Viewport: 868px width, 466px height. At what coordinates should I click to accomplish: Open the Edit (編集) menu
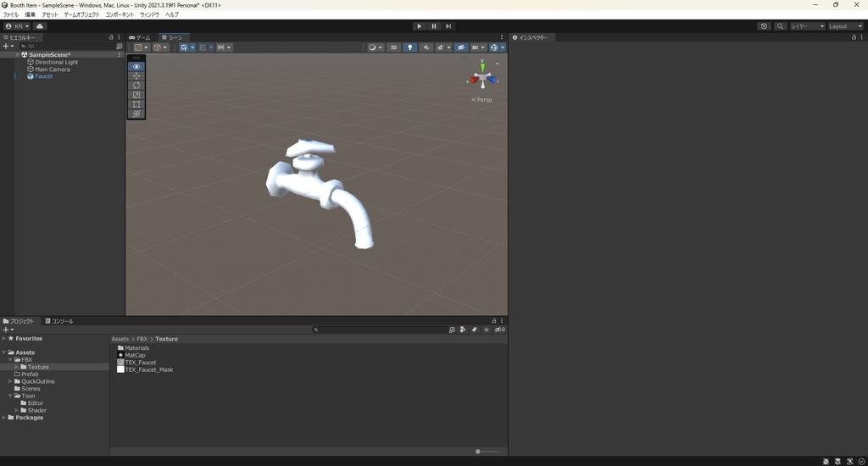(30, 14)
